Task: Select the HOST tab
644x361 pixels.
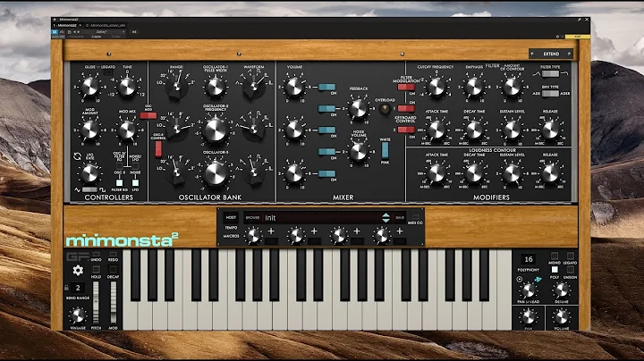Action: click(232, 218)
